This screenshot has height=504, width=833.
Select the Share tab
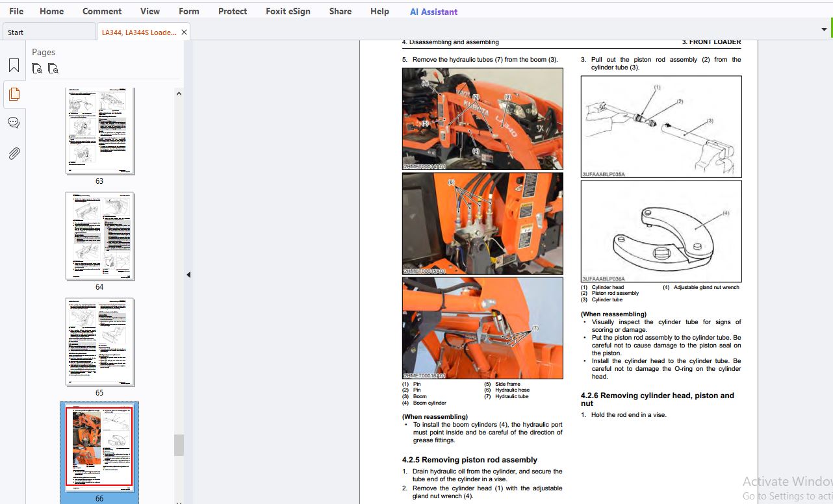pos(340,11)
